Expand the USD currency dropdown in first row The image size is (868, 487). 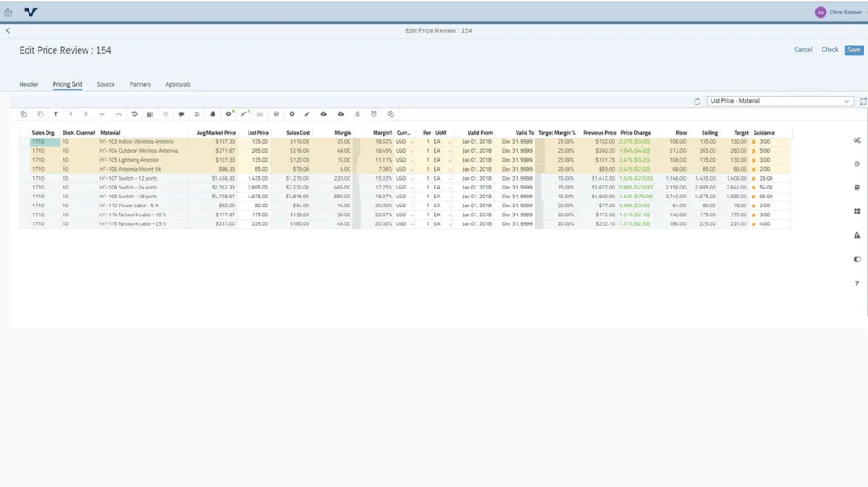pyautogui.click(x=412, y=142)
